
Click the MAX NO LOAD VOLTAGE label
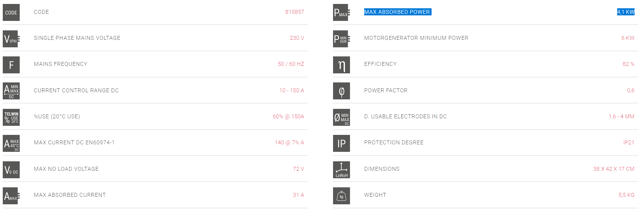click(66, 169)
